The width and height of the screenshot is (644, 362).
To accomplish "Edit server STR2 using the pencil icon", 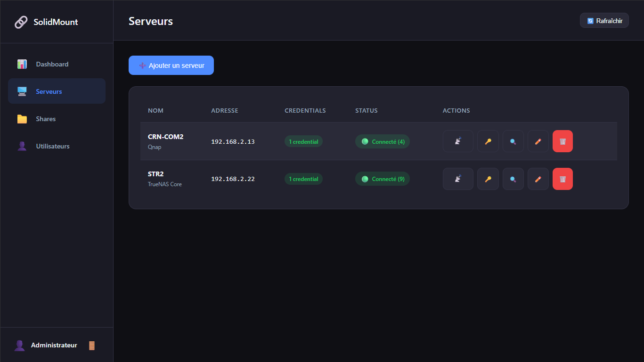I will pos(538,179).
